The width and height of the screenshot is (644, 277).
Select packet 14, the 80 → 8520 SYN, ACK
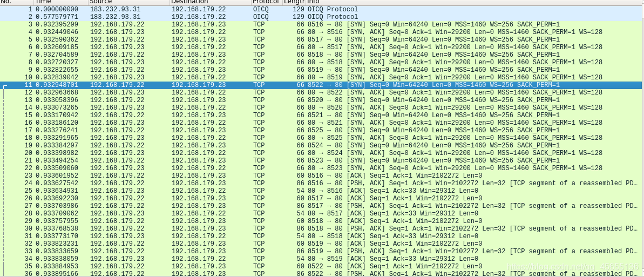click(x=322, y=107)
